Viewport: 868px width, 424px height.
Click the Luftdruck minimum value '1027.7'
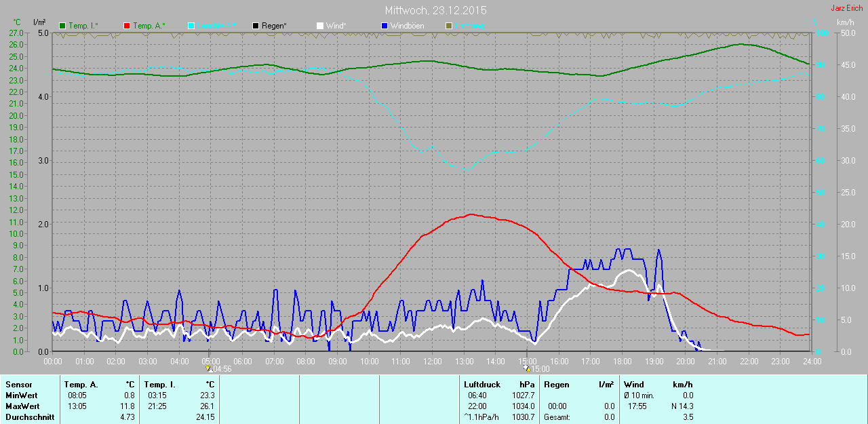523,396
